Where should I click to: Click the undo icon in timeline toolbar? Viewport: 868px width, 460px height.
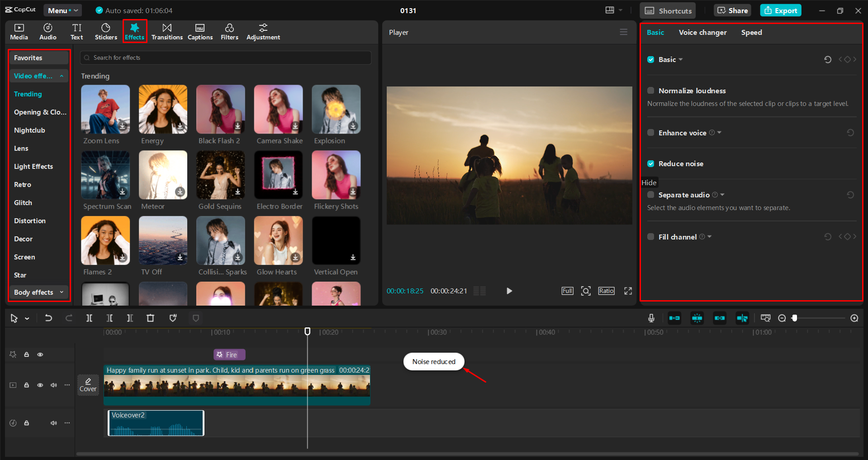point(49,318)
